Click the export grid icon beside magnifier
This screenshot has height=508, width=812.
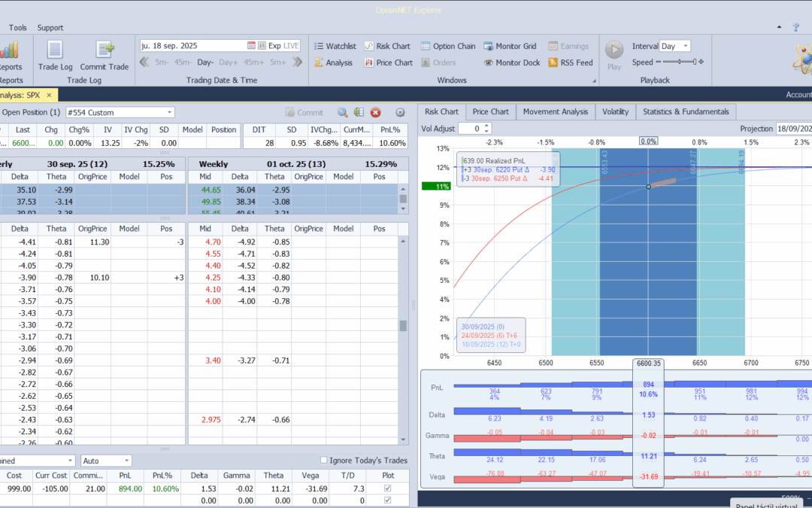coord(359,112)
